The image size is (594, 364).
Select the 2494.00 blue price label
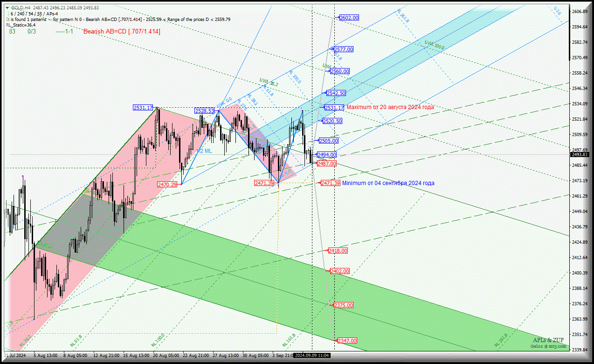(x=326, y=155)
